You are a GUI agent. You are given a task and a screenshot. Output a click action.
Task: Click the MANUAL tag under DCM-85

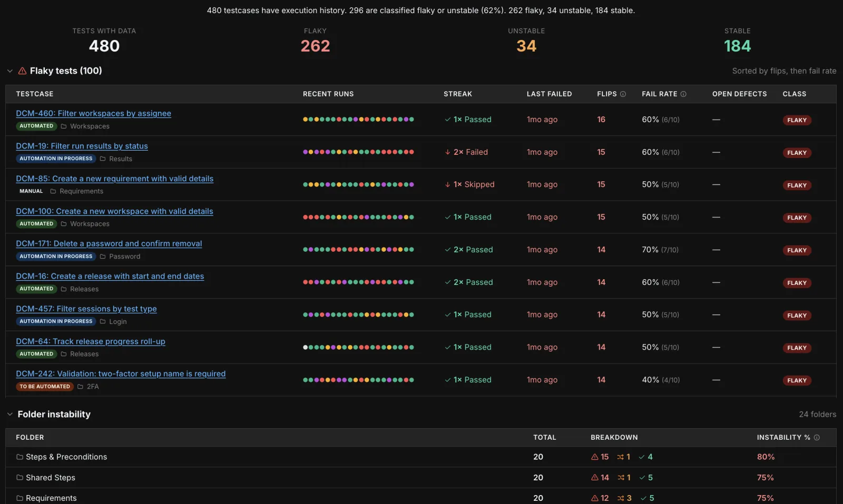[31, 191]
